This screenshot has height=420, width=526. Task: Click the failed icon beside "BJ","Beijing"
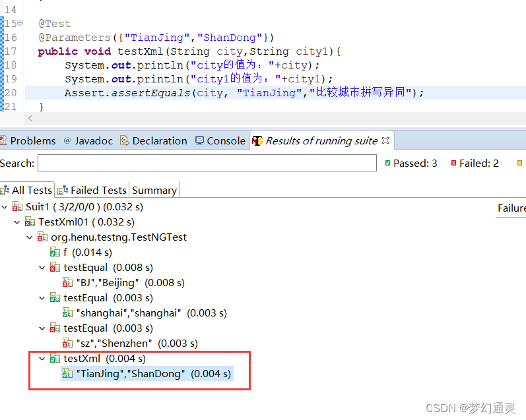pos(67,283)
